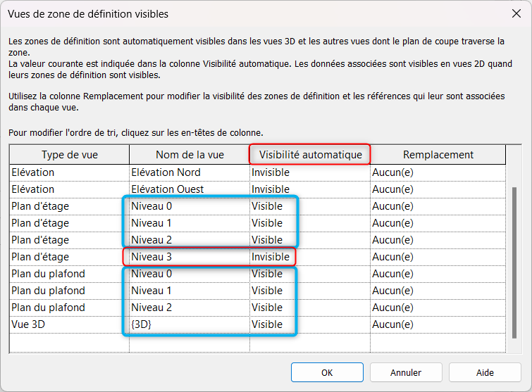Image resolution: width=532 pixels, height=392 pixels.
Task: Open the Remplacement cell for Niveau 3 floor plan
Action: tap(438, 257)
